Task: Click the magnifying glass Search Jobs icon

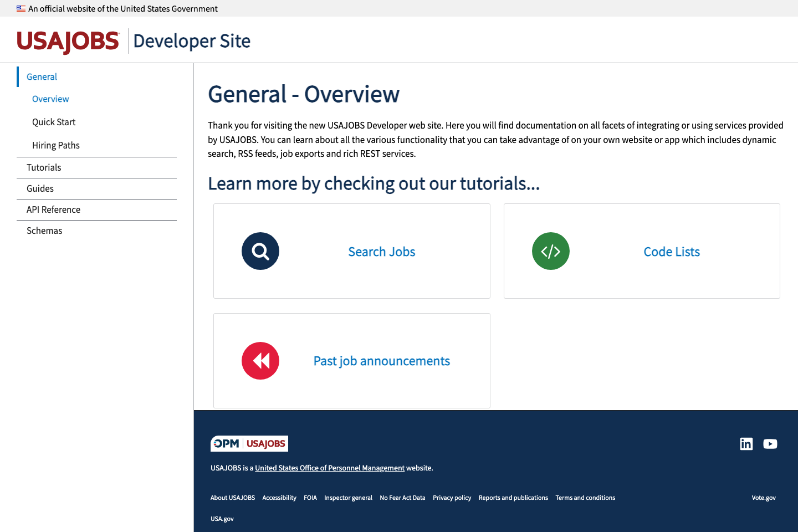Action: pyautogui.click(x=260, y=251)
